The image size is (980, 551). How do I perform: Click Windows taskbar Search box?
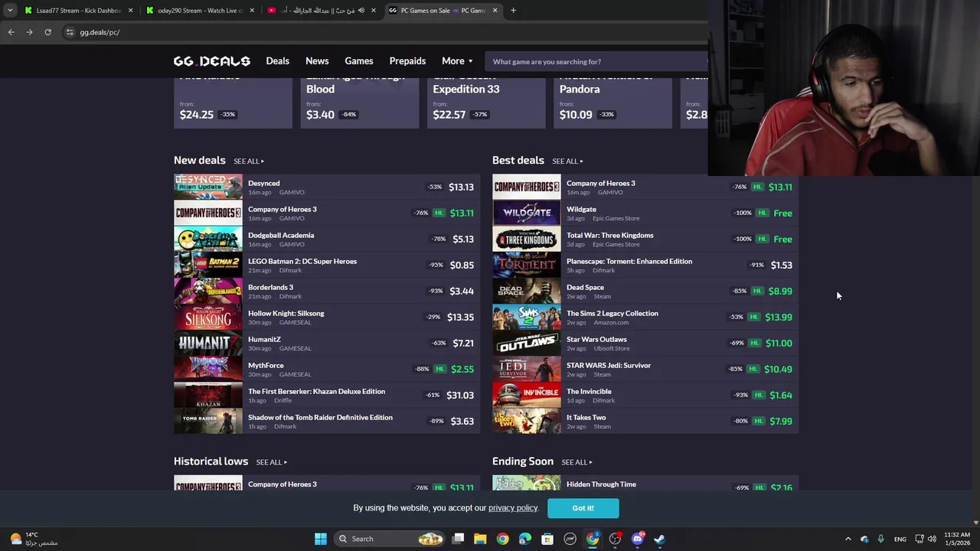(390, 539)
